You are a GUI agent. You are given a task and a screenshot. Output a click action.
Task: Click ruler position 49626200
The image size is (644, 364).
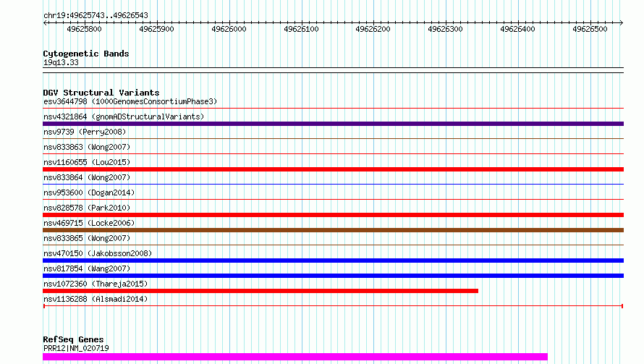click(373, 29)
